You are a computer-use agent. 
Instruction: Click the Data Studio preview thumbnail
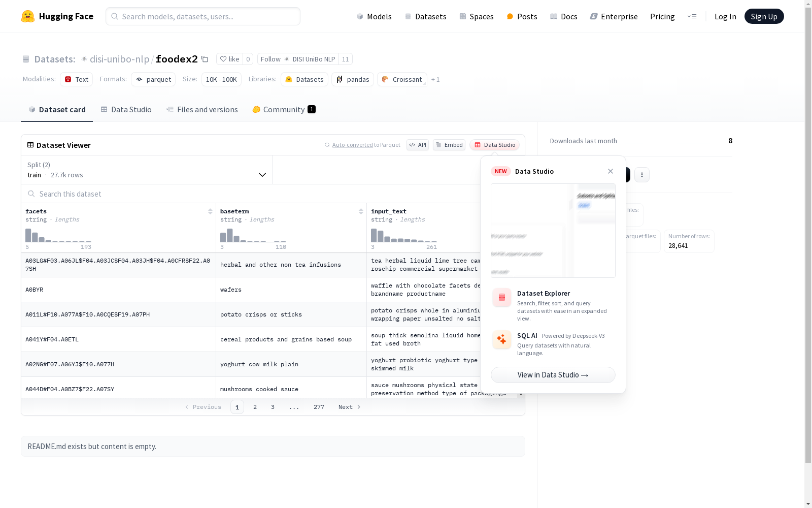(x=553, y=231)
